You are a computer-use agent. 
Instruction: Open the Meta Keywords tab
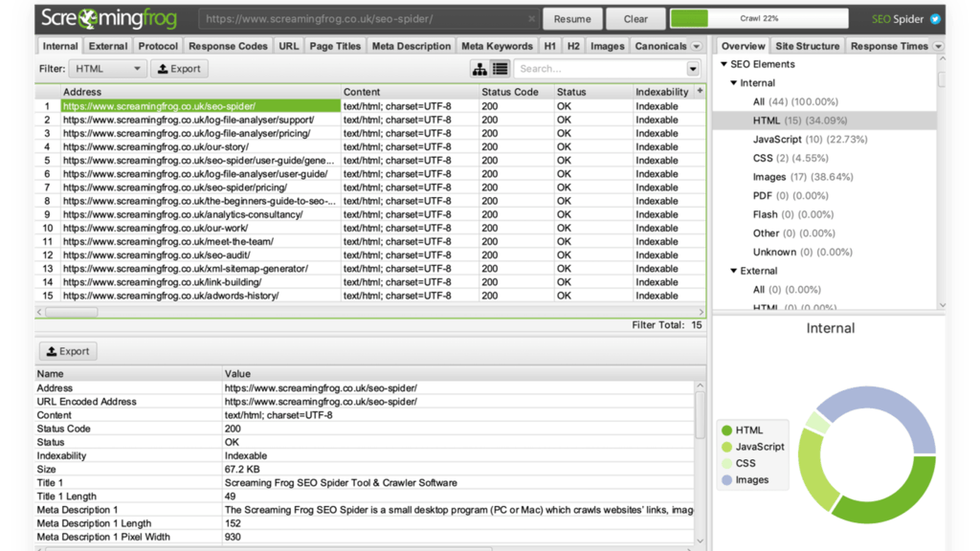point(497,46)
